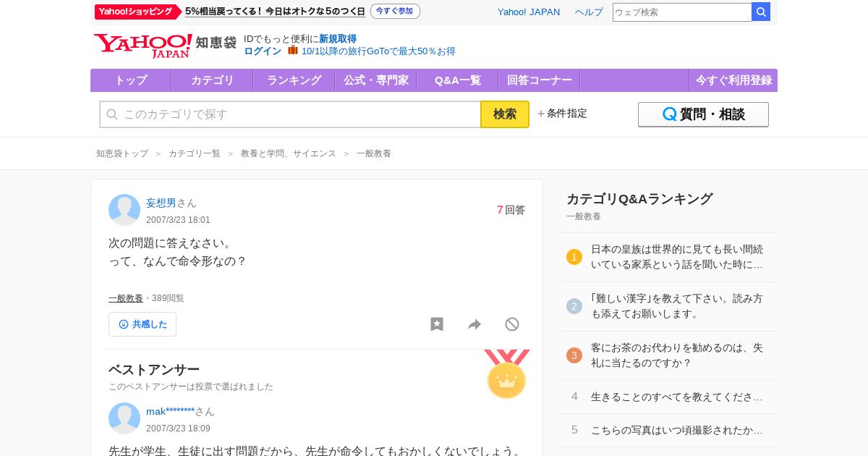This screenshot has width=868, height=456.
Task: Open mak******** user name link
Action: coord(170,412)
